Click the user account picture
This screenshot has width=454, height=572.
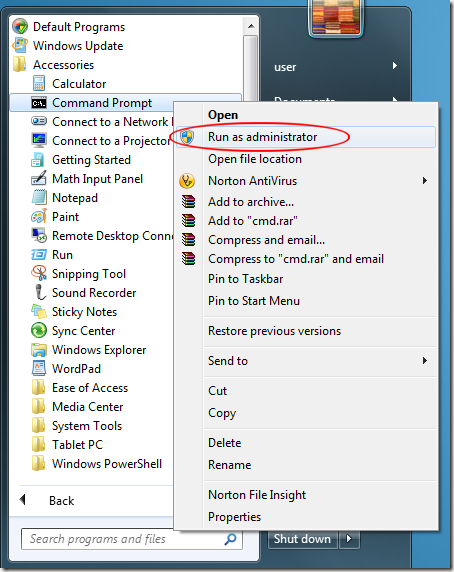[x=336, y=17]
